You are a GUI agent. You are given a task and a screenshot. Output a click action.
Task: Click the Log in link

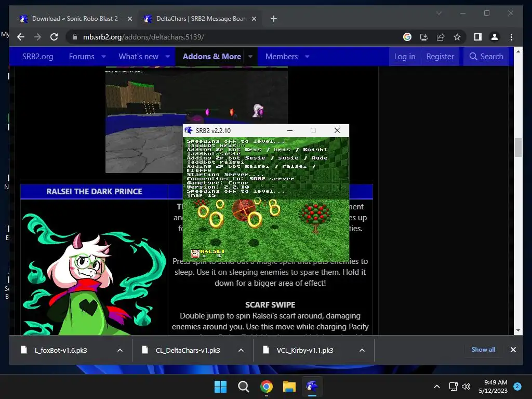tap(404, 56)
